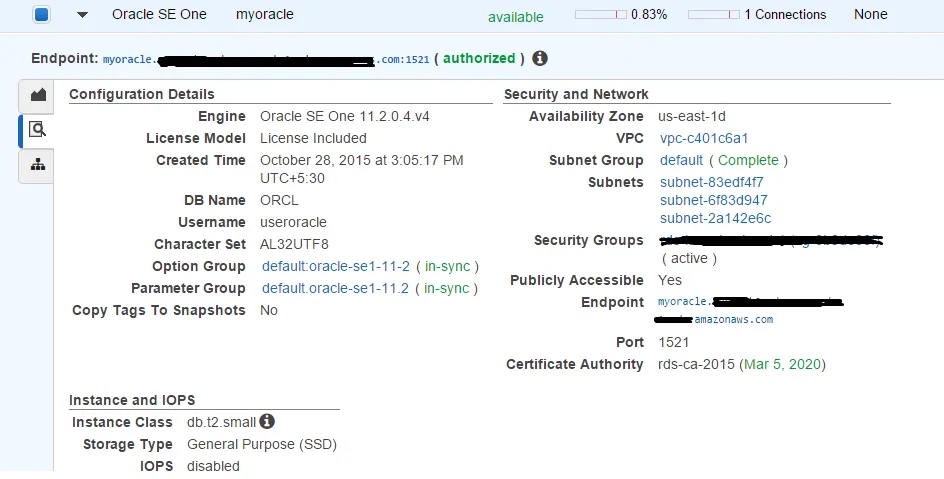The height and width of the screenshot is (479, 944).
Task: Click the None value in the row
Action: coord(871,14)
